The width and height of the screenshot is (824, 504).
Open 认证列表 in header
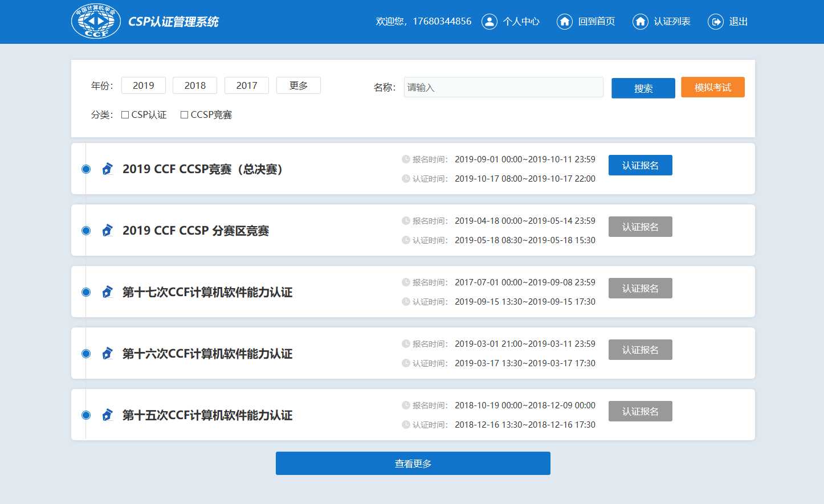pyautogui.click(x=672, y=22)
